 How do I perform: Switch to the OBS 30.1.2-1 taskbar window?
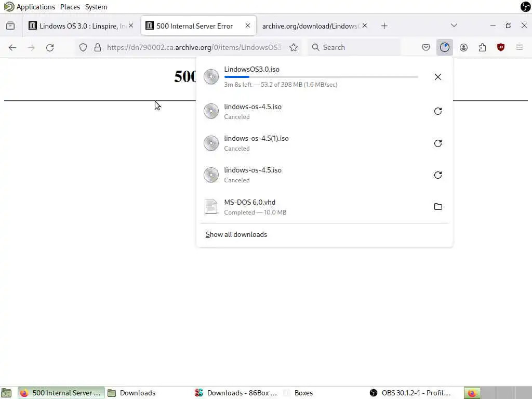410,393
